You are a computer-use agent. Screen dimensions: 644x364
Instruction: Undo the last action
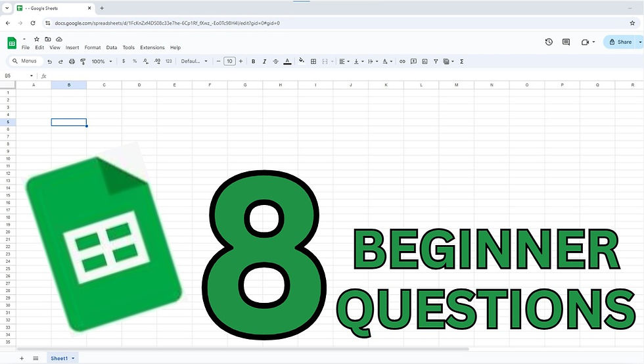(50, 61)
